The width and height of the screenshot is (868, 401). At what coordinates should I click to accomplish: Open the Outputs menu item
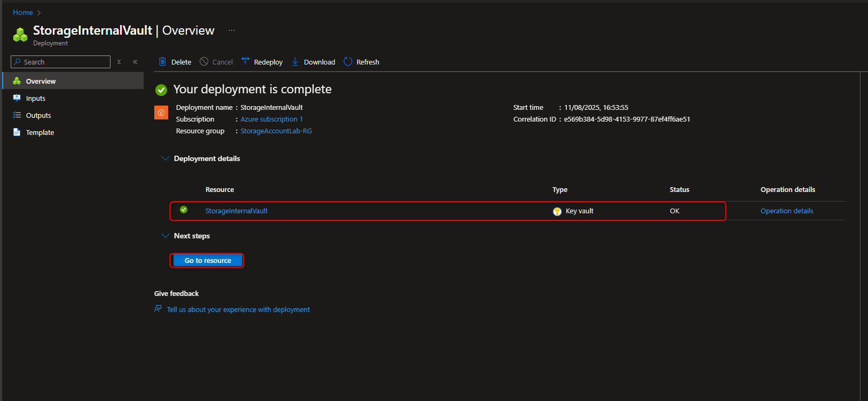pos(73,115)
